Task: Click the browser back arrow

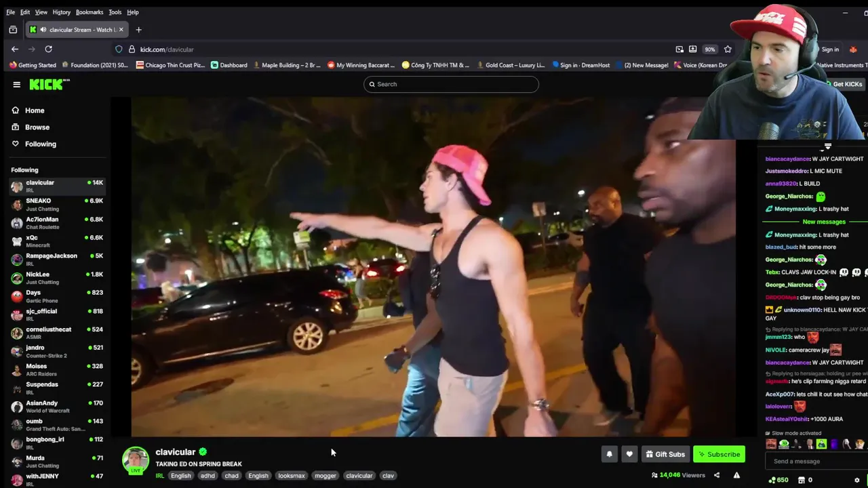Action: [x=15, y=49]
